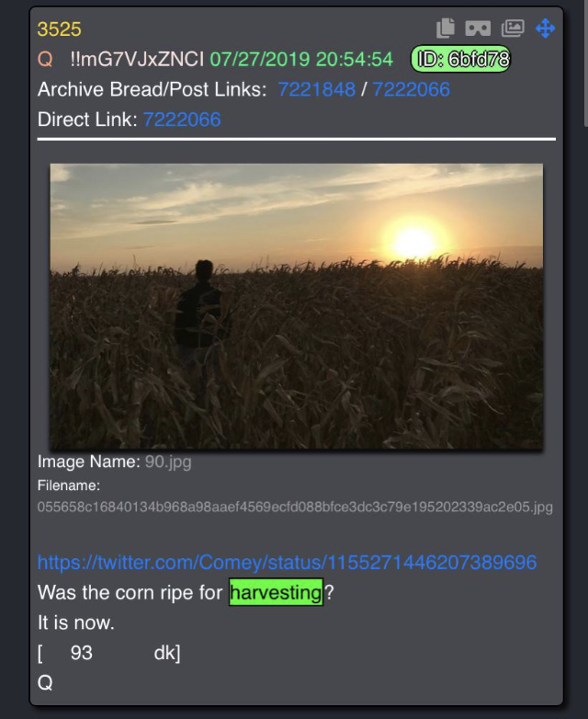Click the "[ 93 dk]" text line

coord(109,653)
